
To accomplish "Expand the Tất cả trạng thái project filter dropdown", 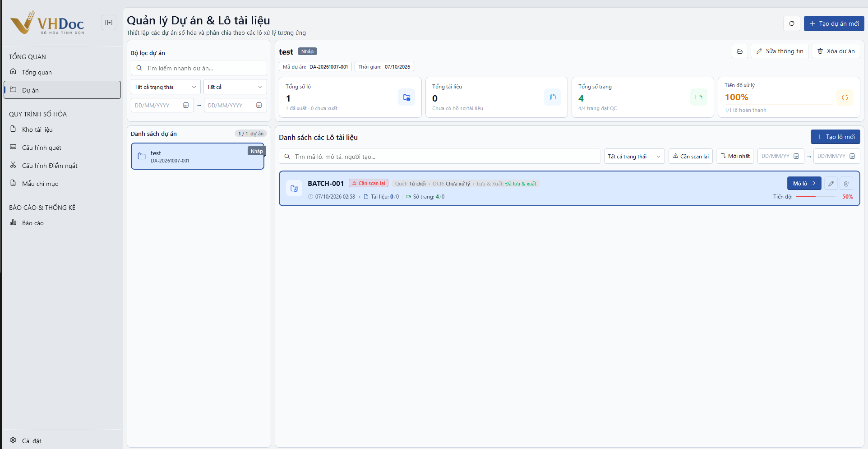I will pyautogui.click(x=166, y=87).
